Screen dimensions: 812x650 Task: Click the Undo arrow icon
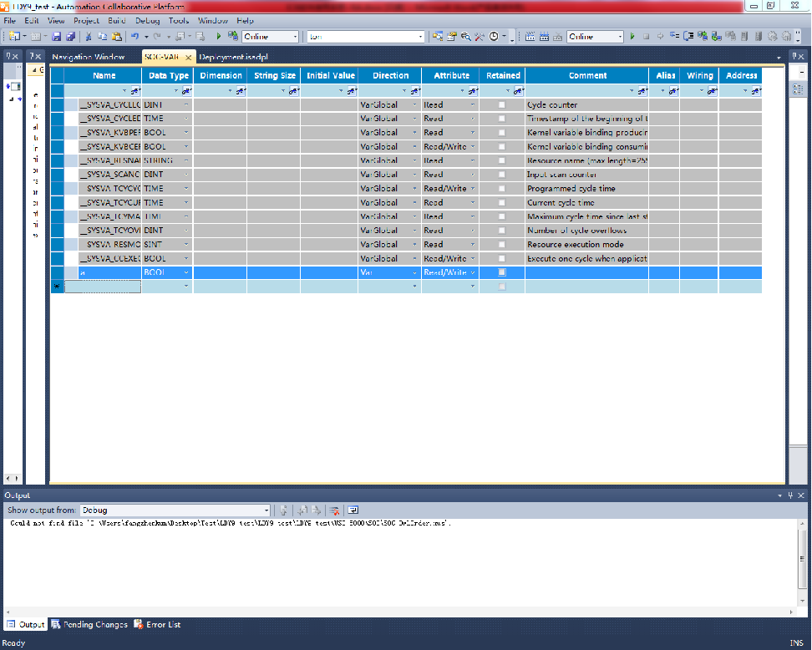tap(134, 37)
